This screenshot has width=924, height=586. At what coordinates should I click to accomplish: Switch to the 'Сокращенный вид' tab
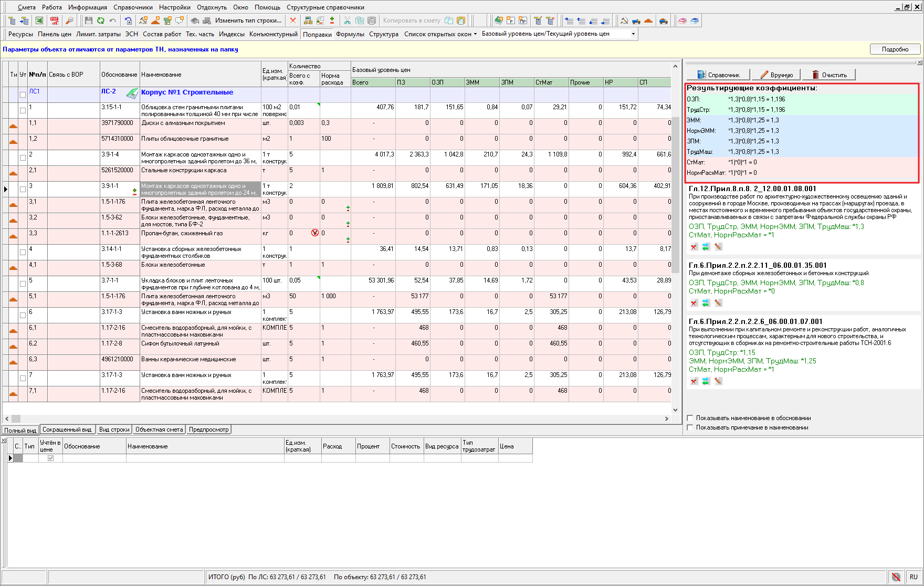click(67, 430)
